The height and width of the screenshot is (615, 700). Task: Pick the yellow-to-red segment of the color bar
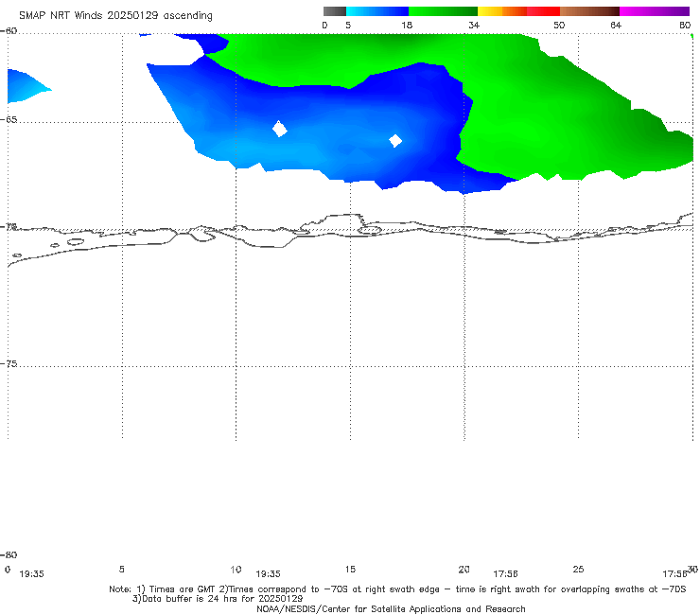[518, 11]
